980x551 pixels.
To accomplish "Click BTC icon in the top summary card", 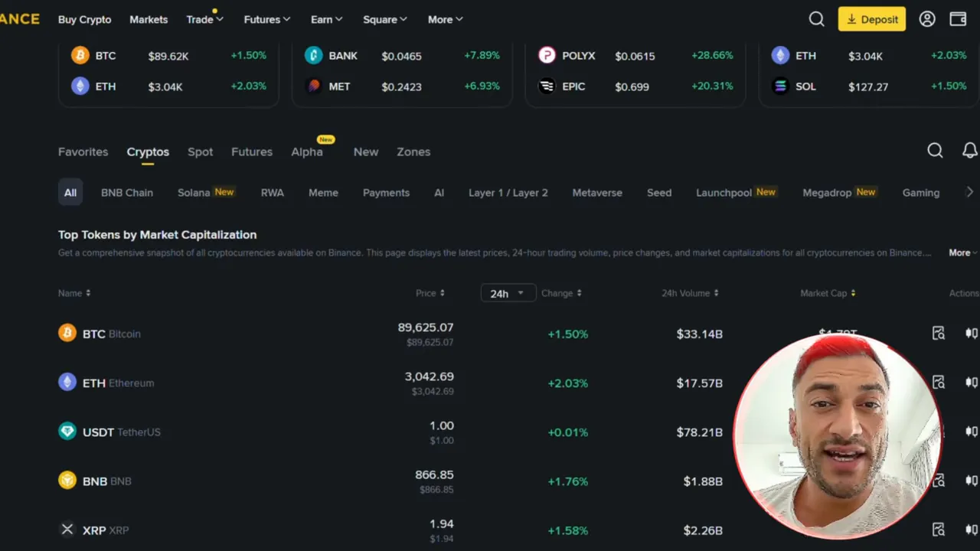I will coord(80,55).
